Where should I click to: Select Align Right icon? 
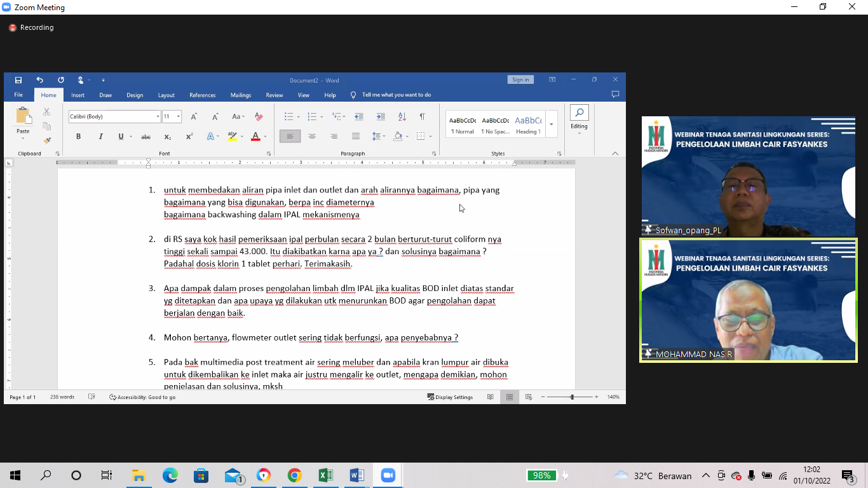[334, 137]
